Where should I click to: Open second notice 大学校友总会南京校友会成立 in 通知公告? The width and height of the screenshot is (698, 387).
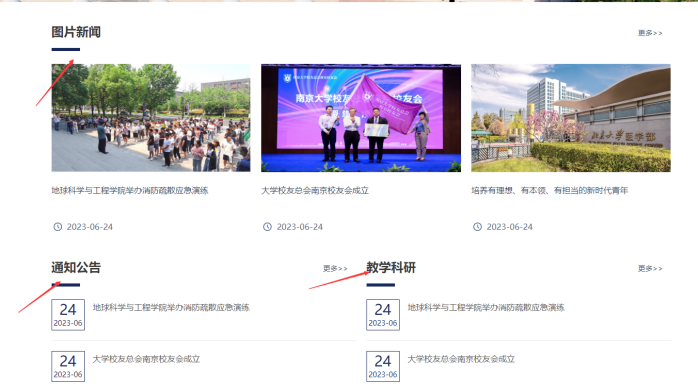point(146,359)
